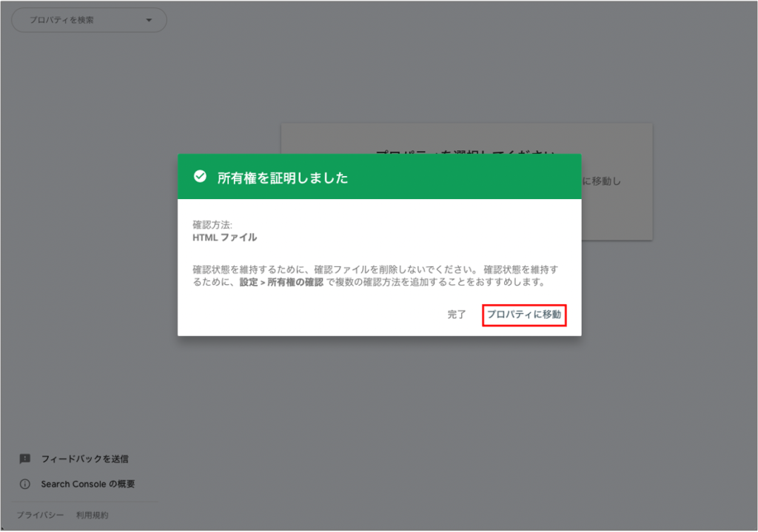Click the 完了 button in dialog
This screenshot has height=532, width=758.
(x=456, y=315)
